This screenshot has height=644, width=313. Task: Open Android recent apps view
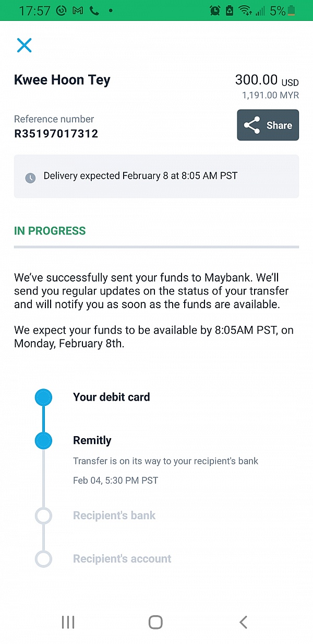click(68, 622)
